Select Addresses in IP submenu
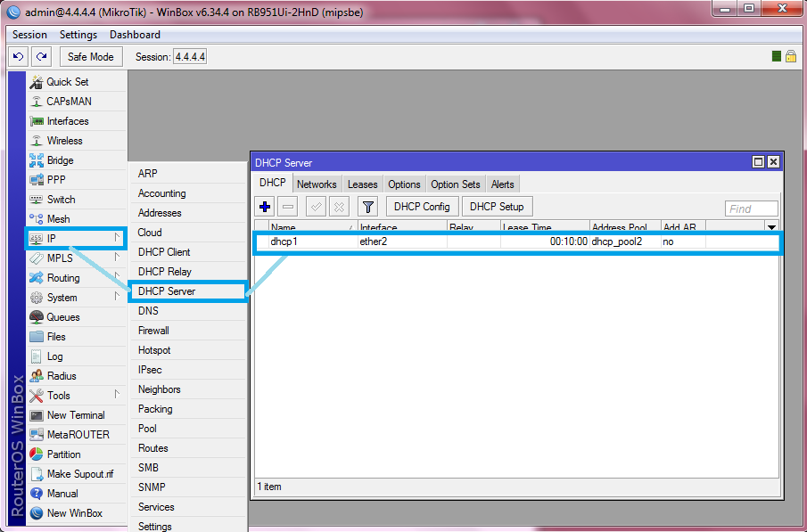807x532 pixels. click(x=188, y=212)
